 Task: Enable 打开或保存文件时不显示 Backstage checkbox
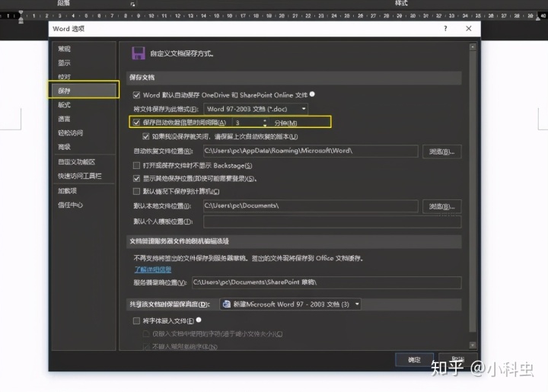pyautogui.click(x=136, y=165)
